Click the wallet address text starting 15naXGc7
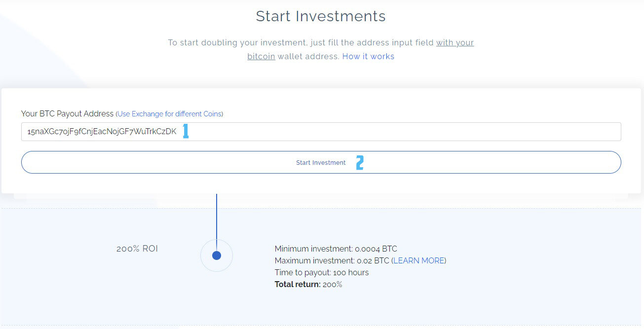Screen dimensions: 644x329 coord(102,132)
